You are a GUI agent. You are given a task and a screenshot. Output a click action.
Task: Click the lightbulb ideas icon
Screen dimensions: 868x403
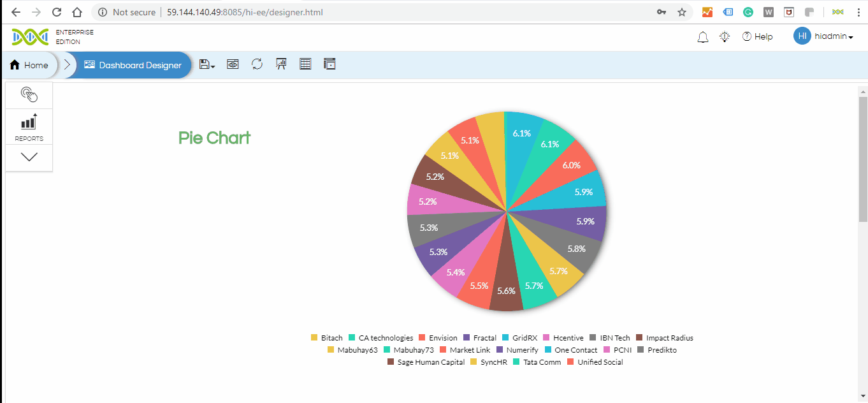pyautogui.click(x=725, y=37)
